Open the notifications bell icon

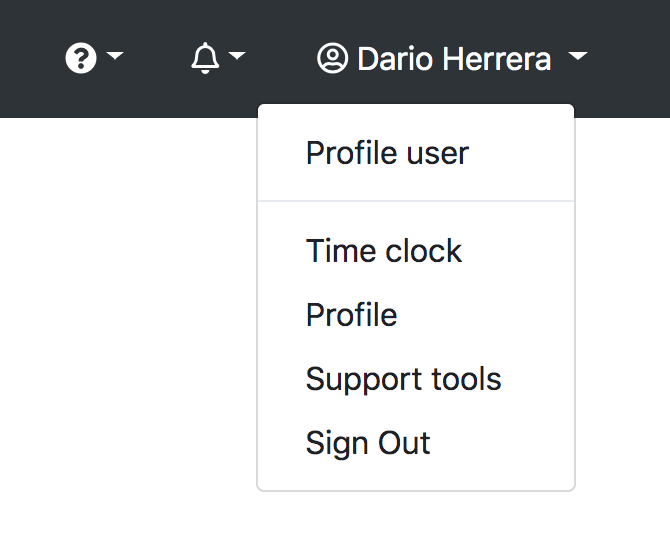tap(205, 58)
